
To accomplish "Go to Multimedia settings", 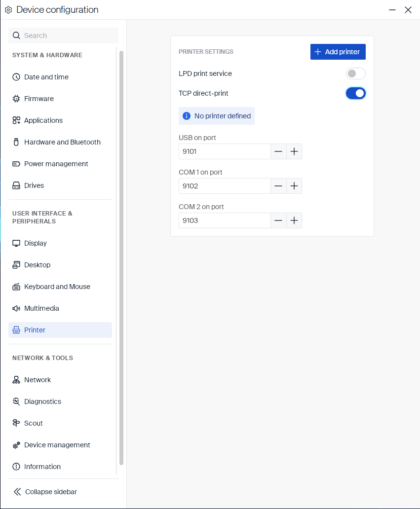I will click(60, 308).
